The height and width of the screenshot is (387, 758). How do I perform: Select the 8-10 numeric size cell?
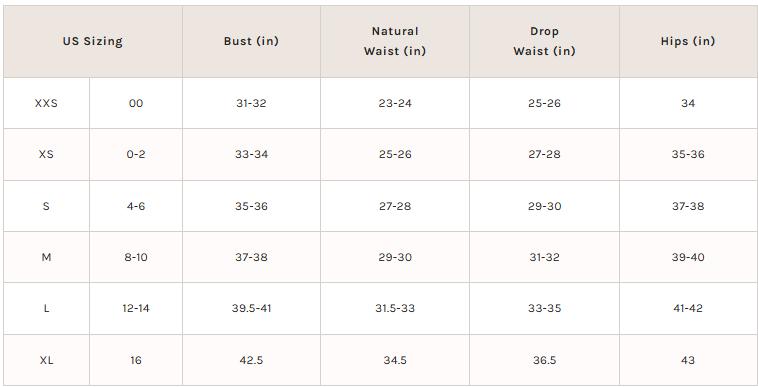tap(136, 258)
